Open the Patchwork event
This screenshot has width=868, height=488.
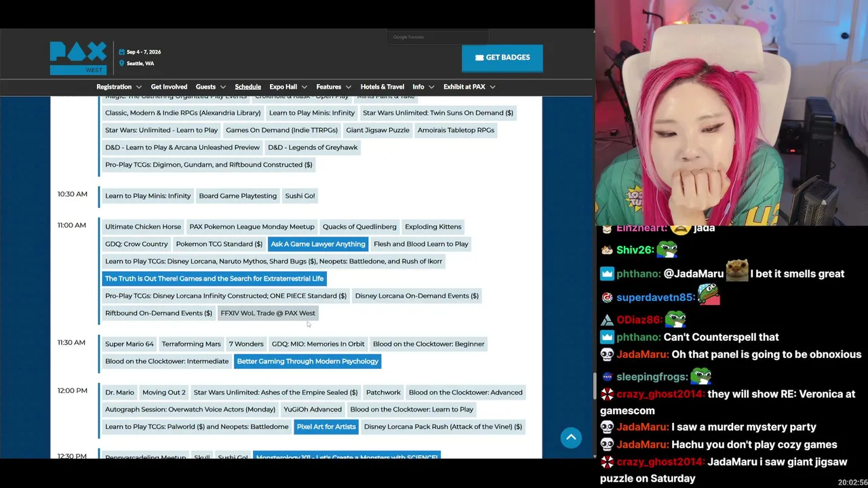tap(383, 392)
